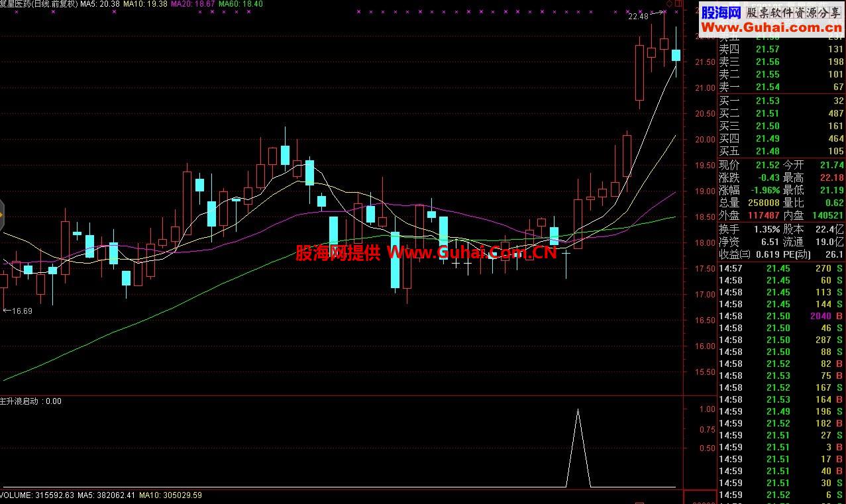The image size is (846, 504).
Task: Click the 外盘 117487 value
Action: tap(764, 215)
